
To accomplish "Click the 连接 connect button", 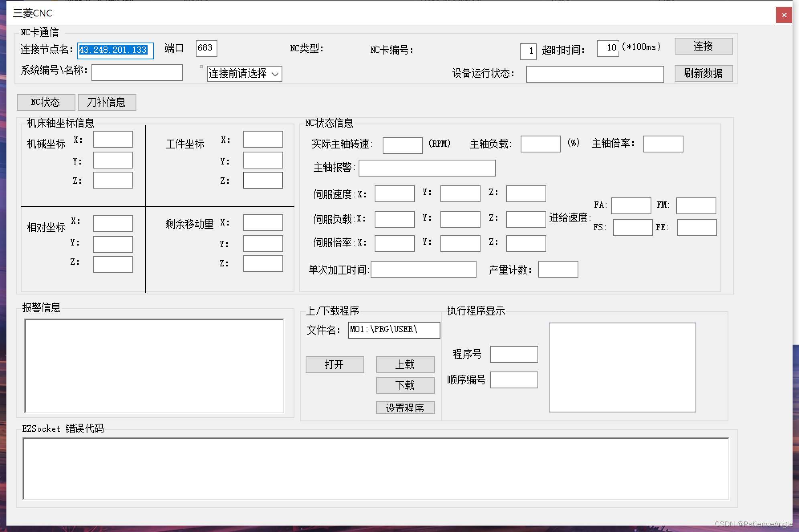I will tap(703, 46).
